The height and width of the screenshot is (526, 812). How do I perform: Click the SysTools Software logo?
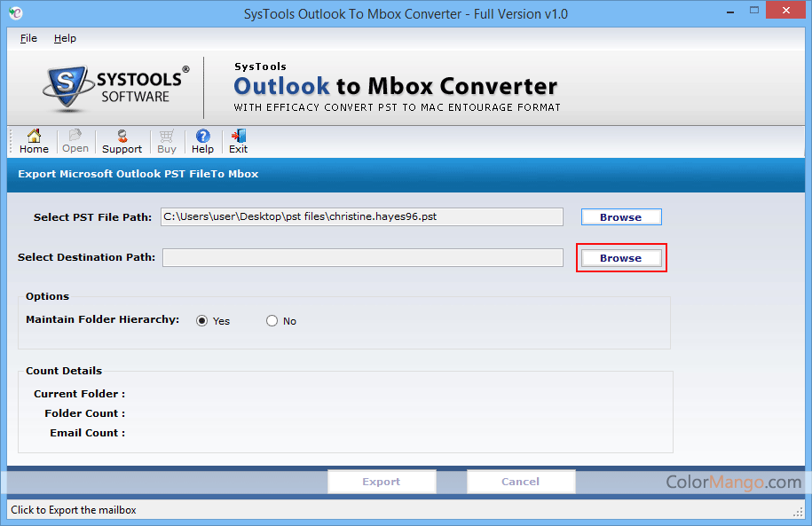[x=115, y=86]
